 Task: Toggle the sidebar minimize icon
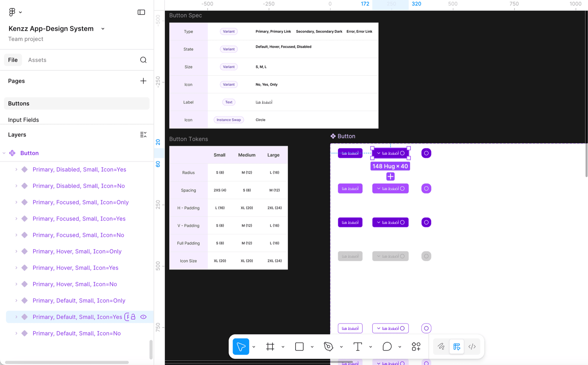[x=141, y=12]
